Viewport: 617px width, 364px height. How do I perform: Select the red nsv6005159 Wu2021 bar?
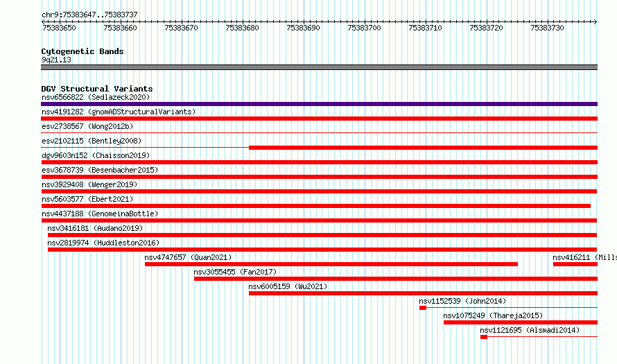pyautogui.click(x=424, y=293)
